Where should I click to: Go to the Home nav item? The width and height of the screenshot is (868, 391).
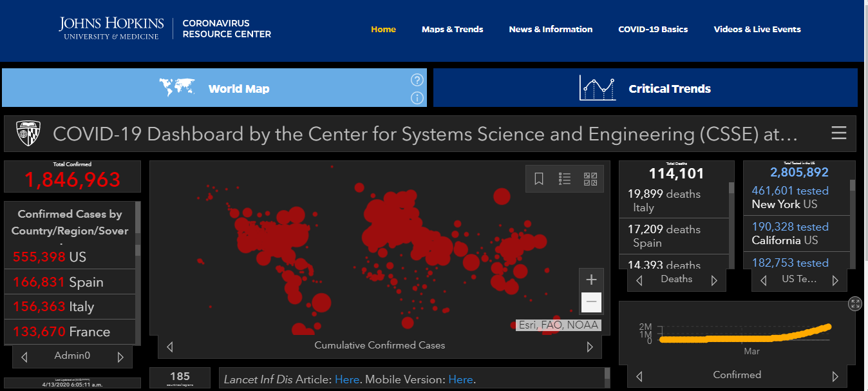point(383,29)
